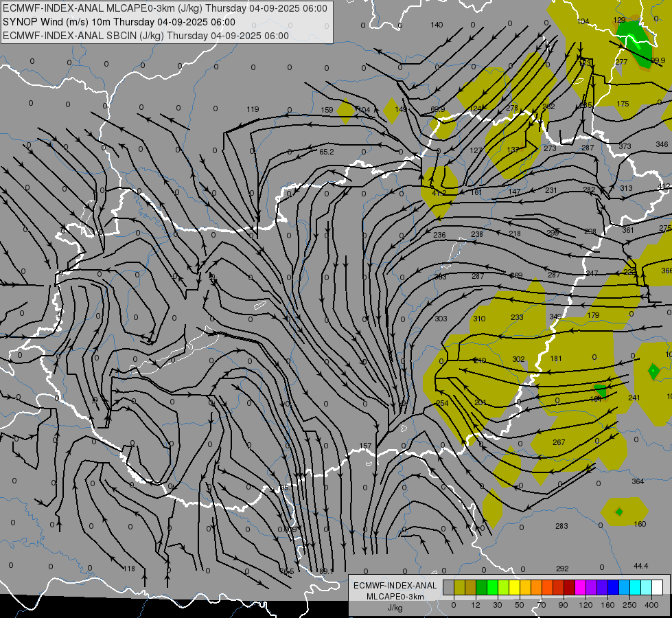This screenshot has height=618, width=672.
Task: Pick the dark green legend swatch
Action: (481, 587)
